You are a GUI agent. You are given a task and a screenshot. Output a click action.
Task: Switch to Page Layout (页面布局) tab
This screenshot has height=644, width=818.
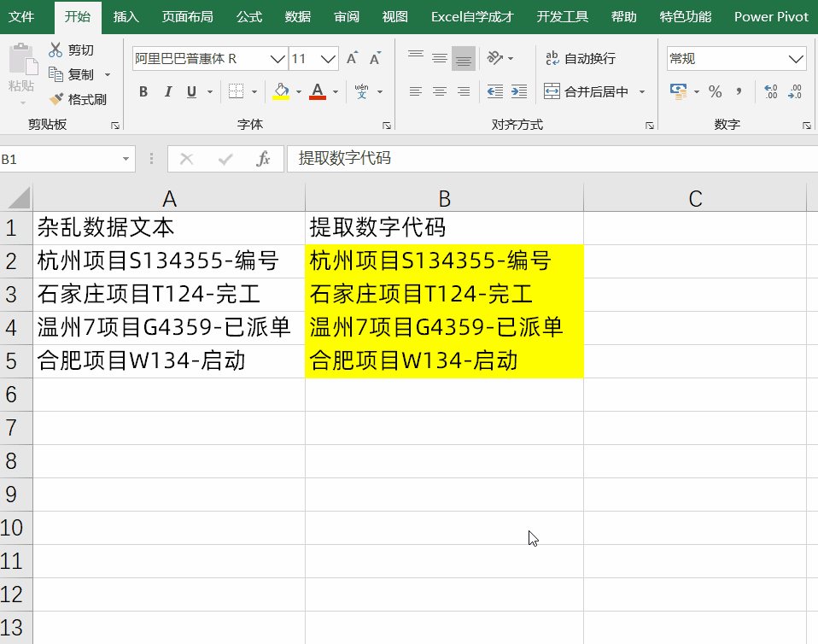coord(187,17)
